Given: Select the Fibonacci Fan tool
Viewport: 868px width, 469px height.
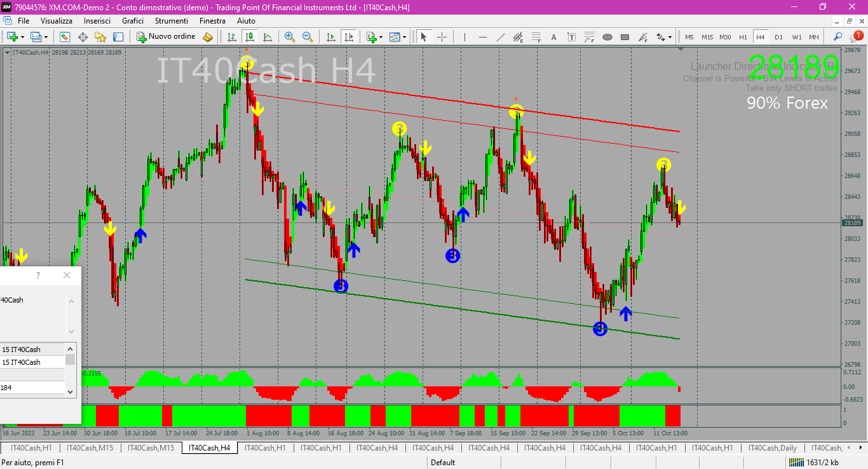Looking at the screenshot, I should (644, 37).
